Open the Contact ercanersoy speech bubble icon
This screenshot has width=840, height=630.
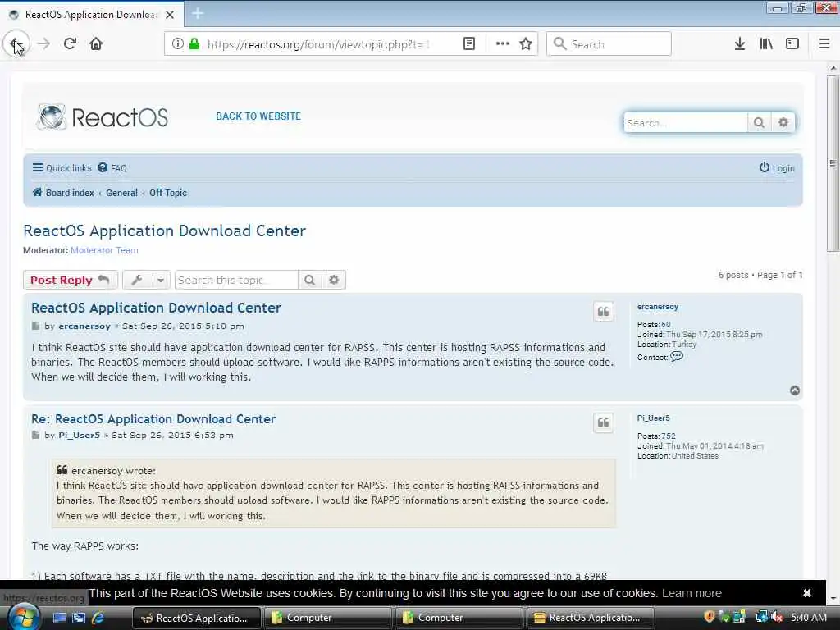point(677,356)
